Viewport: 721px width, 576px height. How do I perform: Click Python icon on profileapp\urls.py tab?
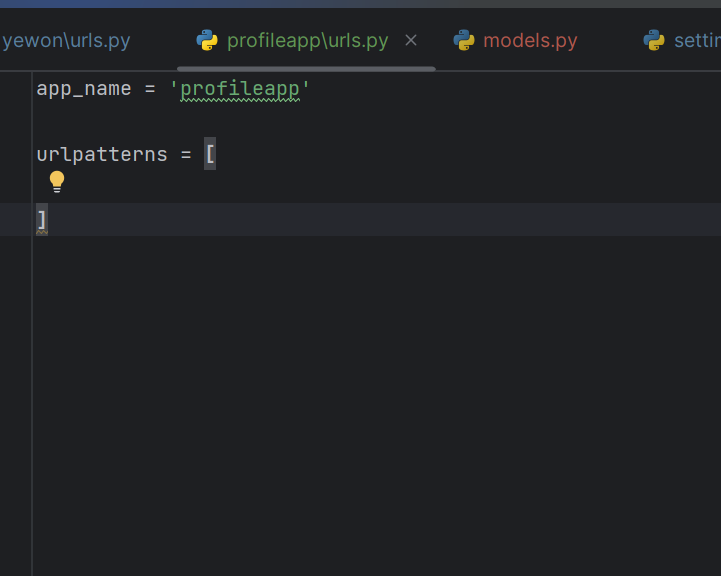click(207, 40)
